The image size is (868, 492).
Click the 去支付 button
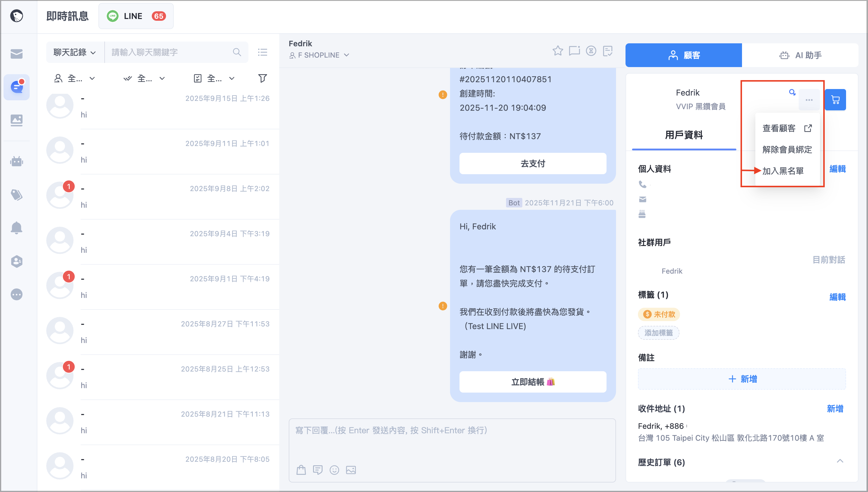[x=532, y=164]
